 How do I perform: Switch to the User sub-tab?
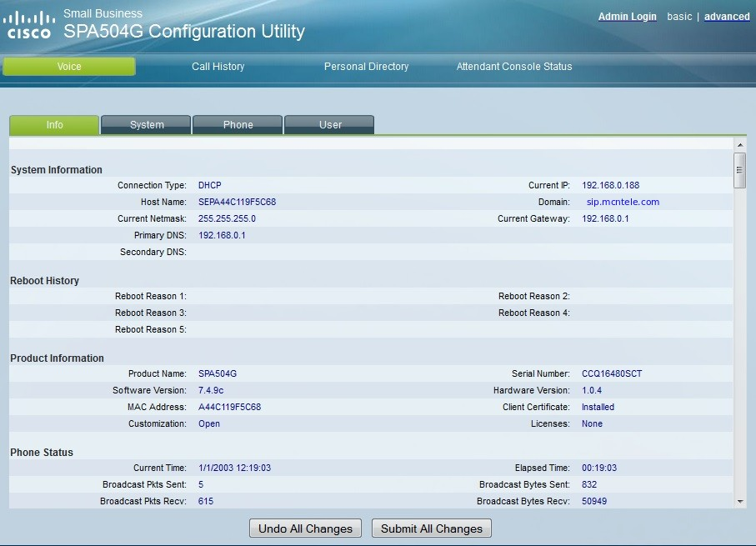click(329, 125)
